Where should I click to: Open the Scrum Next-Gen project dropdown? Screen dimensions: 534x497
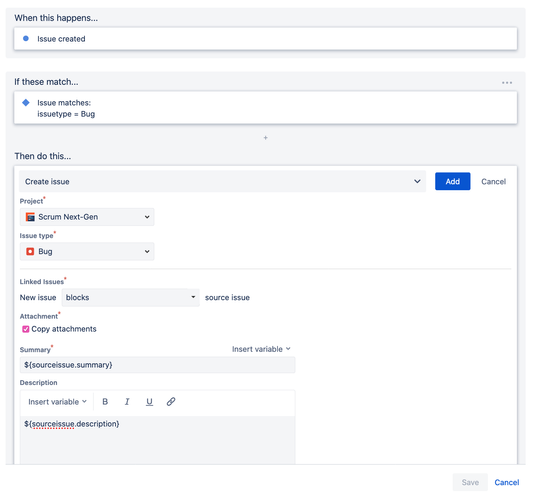tap(87, 217)
